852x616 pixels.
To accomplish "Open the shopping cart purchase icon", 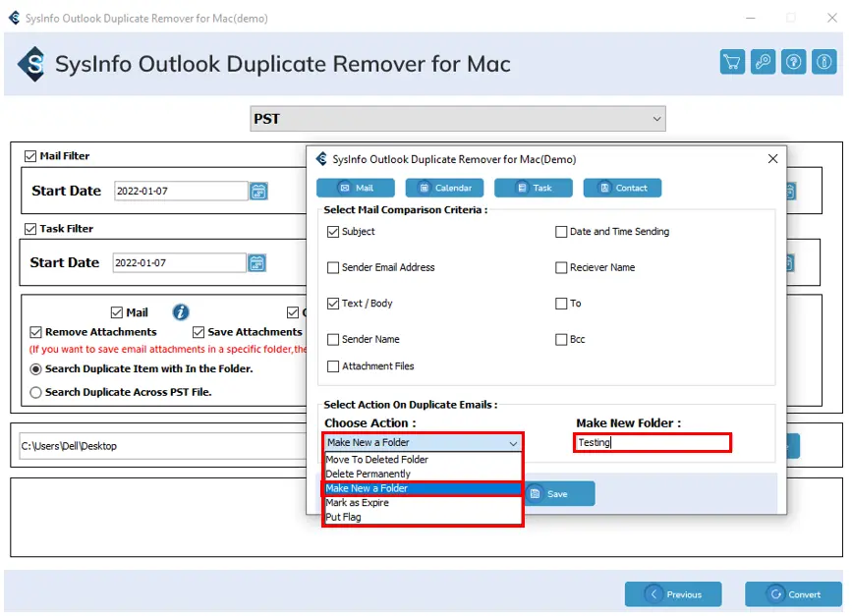I will [732, 62].
